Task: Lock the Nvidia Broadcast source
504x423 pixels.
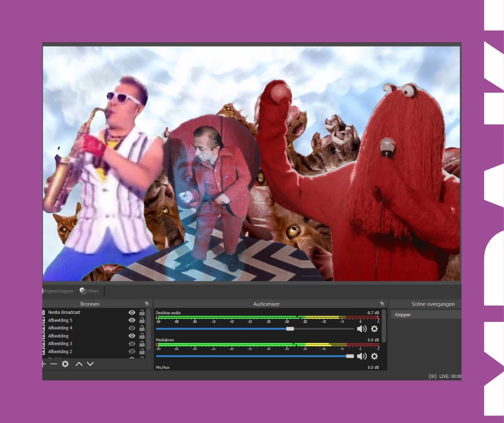Action: point(142,312)
